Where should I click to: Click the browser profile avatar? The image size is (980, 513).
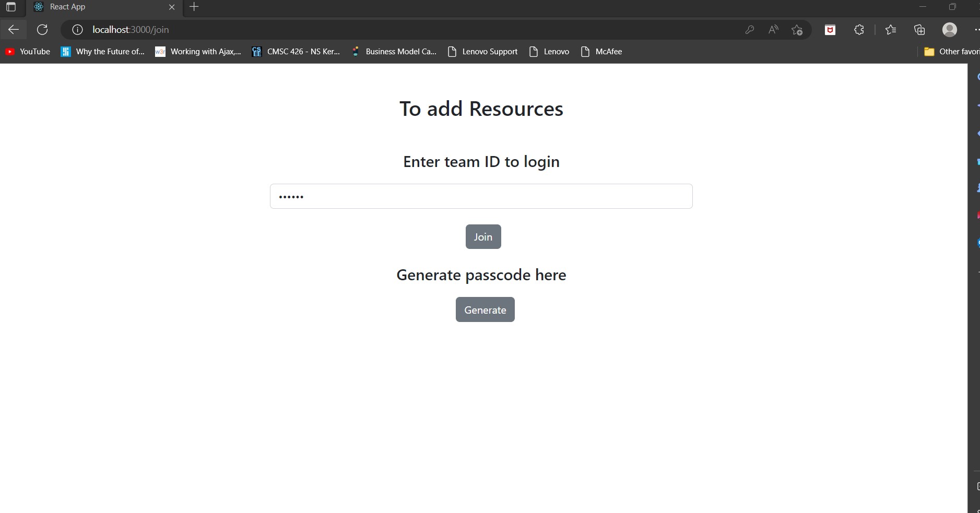click(x=950, y=29)
